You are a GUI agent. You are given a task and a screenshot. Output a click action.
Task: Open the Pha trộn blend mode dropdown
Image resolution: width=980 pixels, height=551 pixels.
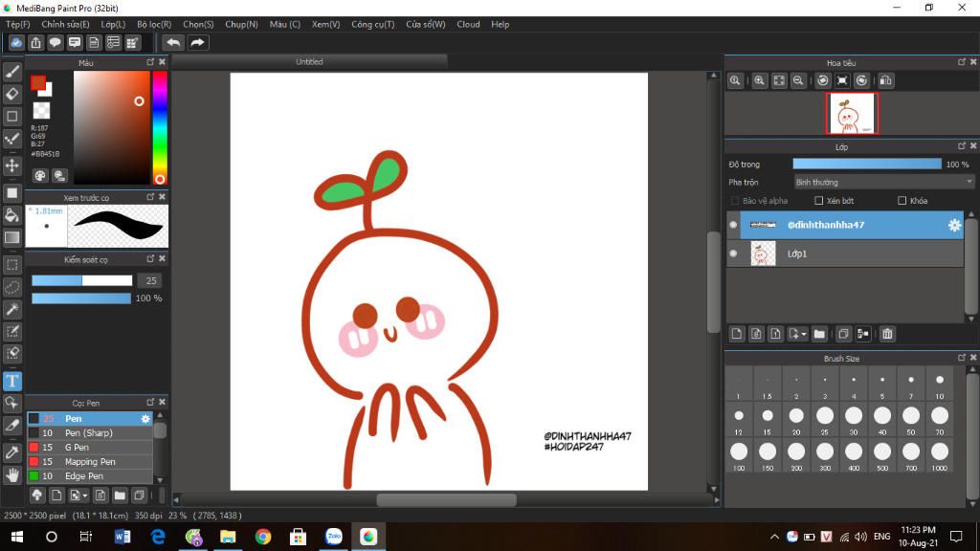click(x=883, y=182)
